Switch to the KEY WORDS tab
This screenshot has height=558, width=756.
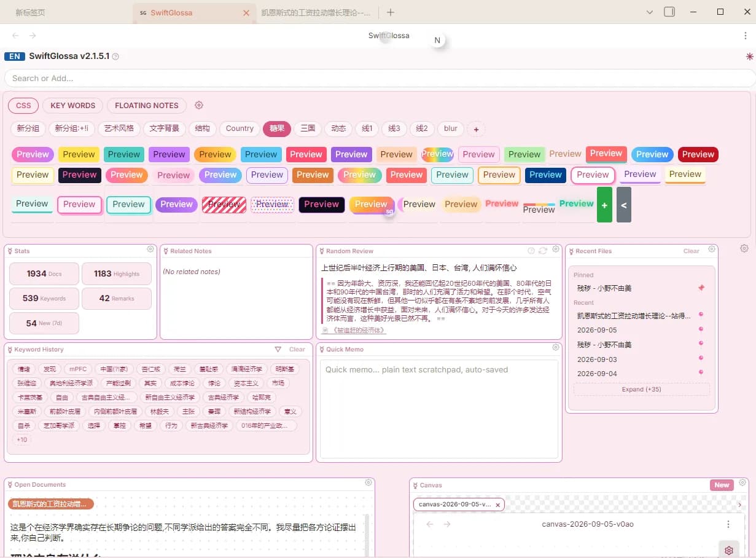73,105
